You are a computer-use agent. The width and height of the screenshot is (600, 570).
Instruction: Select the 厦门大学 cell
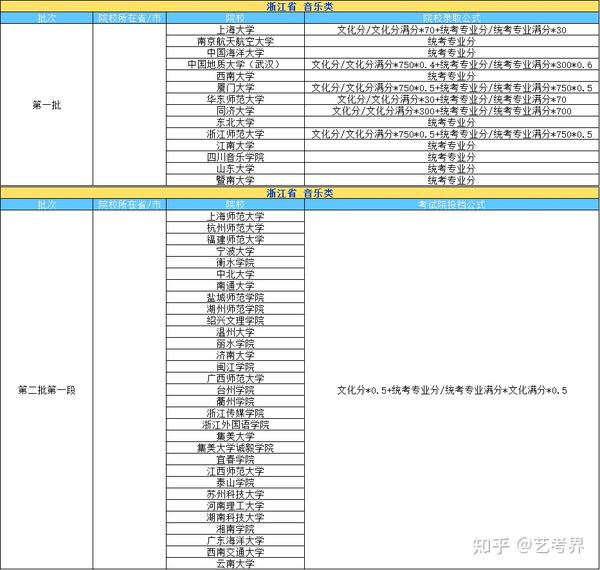tap(235, 88)
